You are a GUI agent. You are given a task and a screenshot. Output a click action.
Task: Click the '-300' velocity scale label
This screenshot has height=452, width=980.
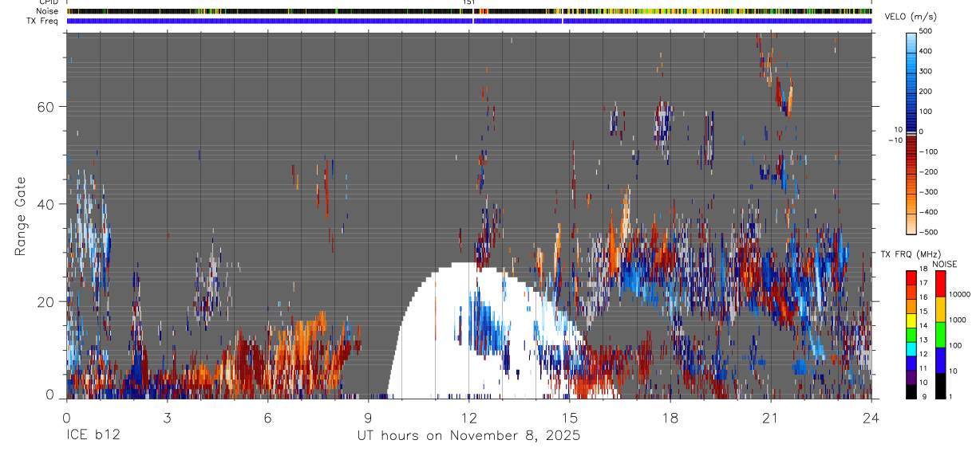click(927, 192)
